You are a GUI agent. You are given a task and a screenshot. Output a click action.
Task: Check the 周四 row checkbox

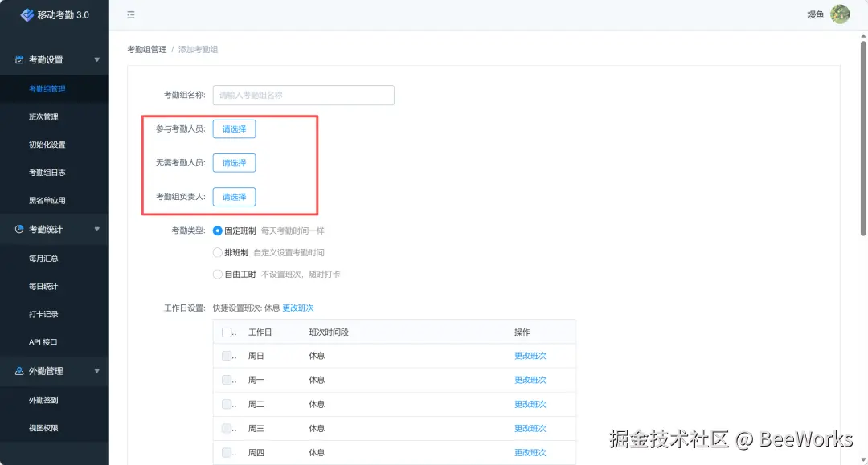tap(227, 452)
